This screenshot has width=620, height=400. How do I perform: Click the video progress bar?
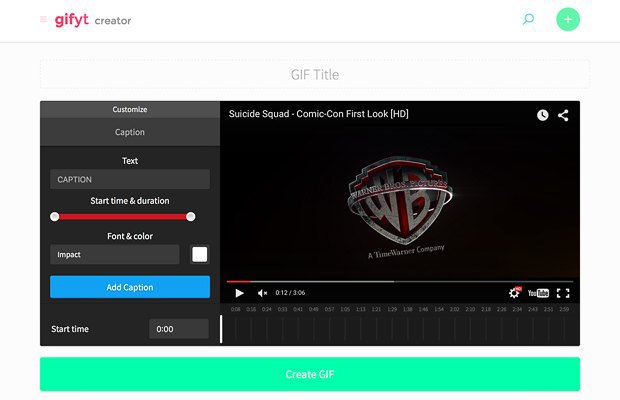[x=400, y=281]
